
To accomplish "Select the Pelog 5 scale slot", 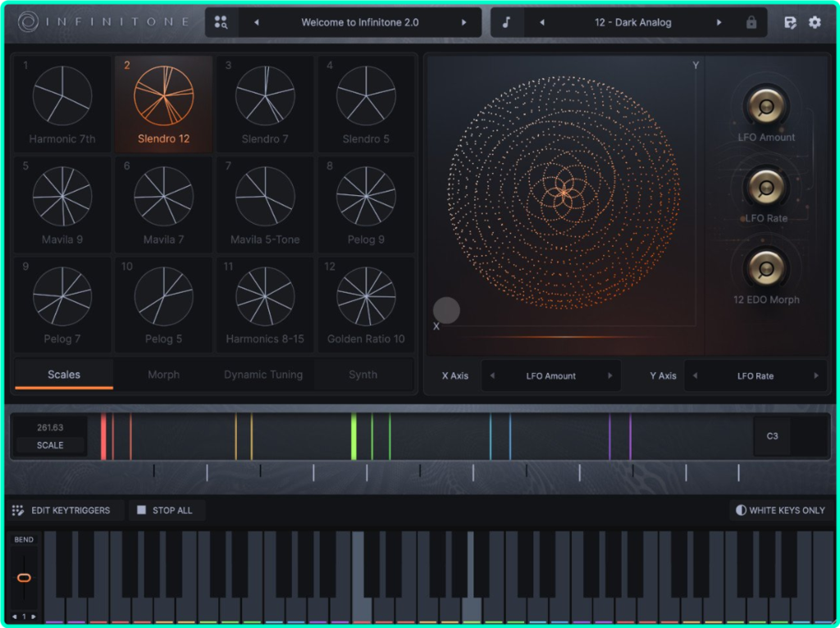I will [x=163, y=305].
